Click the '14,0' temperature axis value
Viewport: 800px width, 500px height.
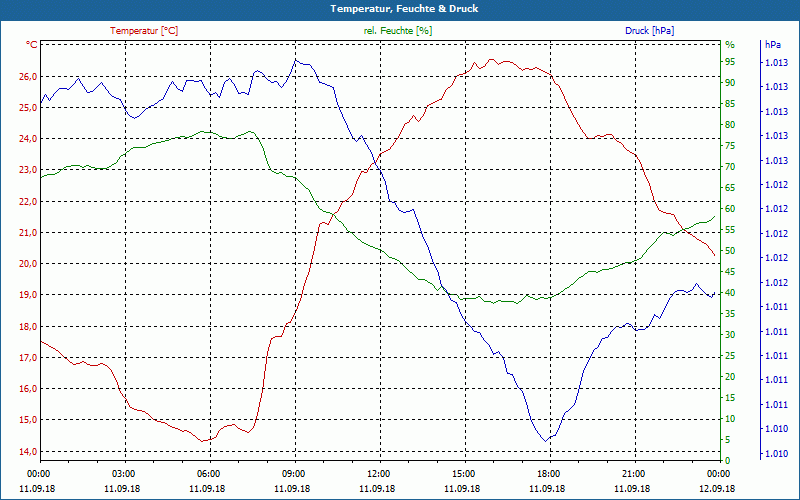click(29, 452)
